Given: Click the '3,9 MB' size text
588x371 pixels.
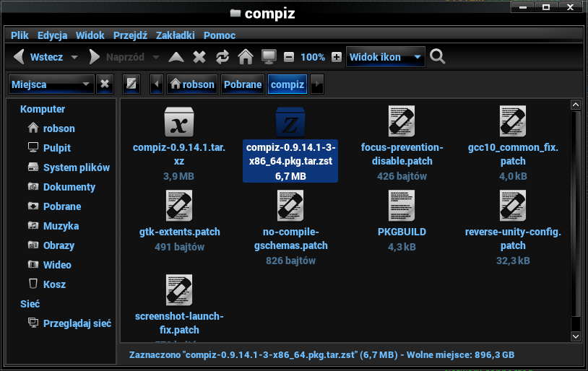Looking at the screenshot, I should [x=178, y=176].
